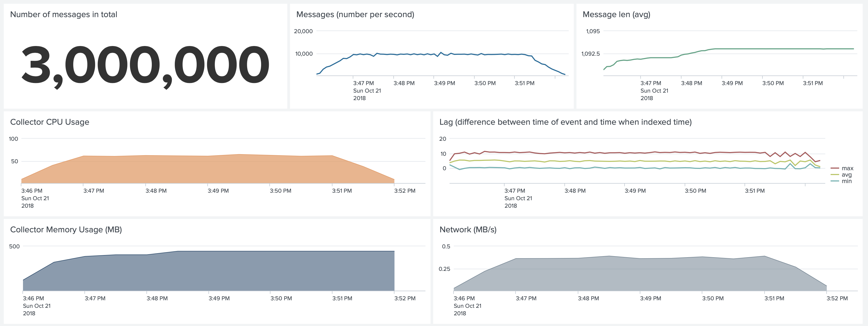Image resolution: width=868 pixels, height=326 pixels.
Task: Click 3:47 PM tick on Messages per second chart
Action: coord(363,83)
